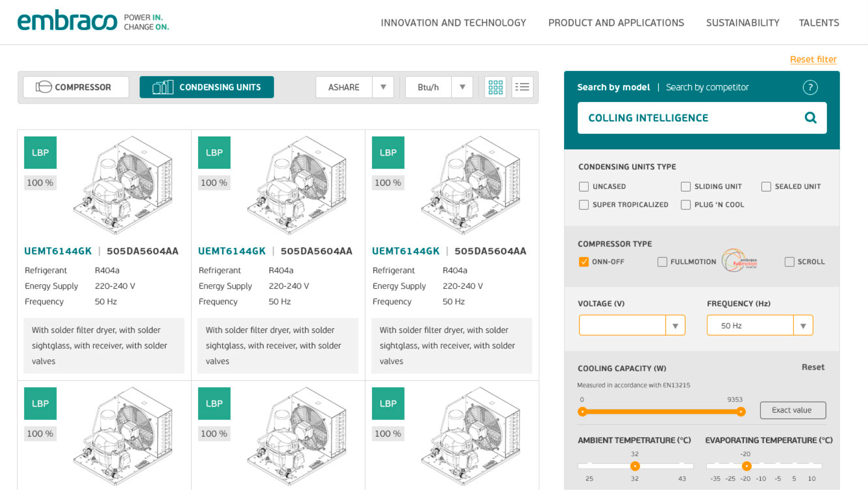Screen dimensions: 868x490
Task: Click LBP badge on the bottom-left product card
Action: click(40, 403)
